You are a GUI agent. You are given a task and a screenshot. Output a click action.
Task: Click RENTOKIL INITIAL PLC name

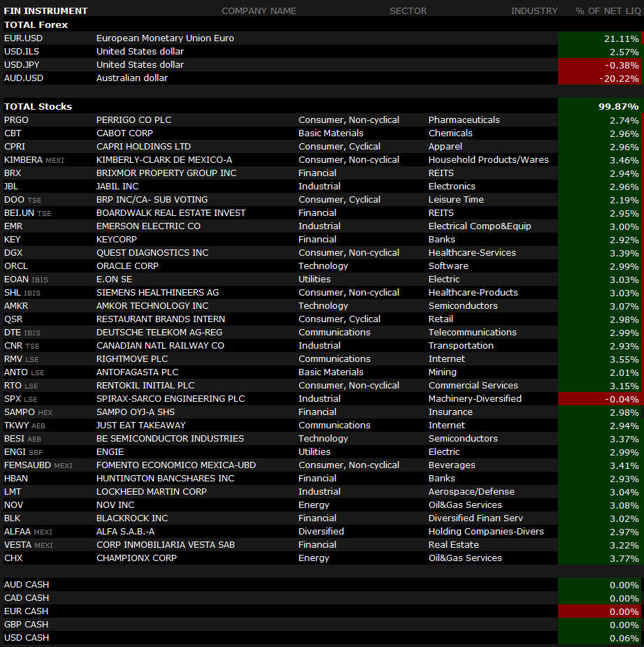point(145,386)
